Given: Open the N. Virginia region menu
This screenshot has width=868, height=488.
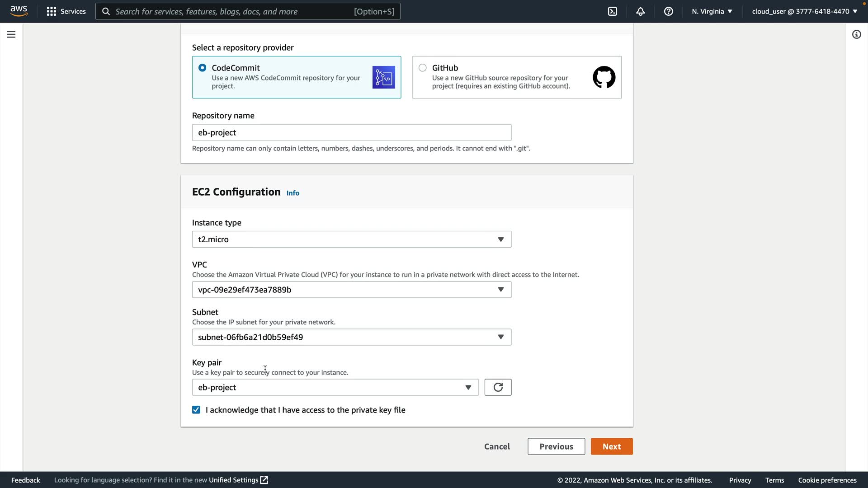Looking at the screenshot, I should (x=712, y=11).
